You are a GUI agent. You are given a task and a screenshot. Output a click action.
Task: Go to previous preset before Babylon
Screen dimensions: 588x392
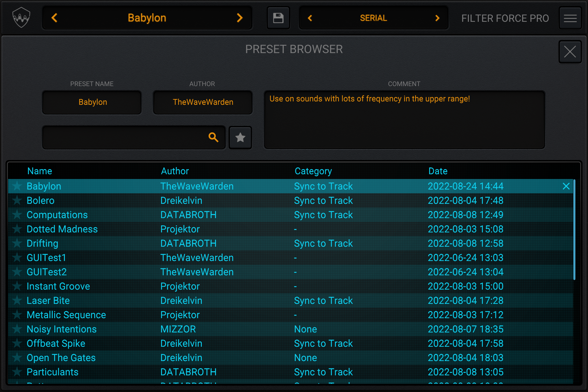(54, 18)
